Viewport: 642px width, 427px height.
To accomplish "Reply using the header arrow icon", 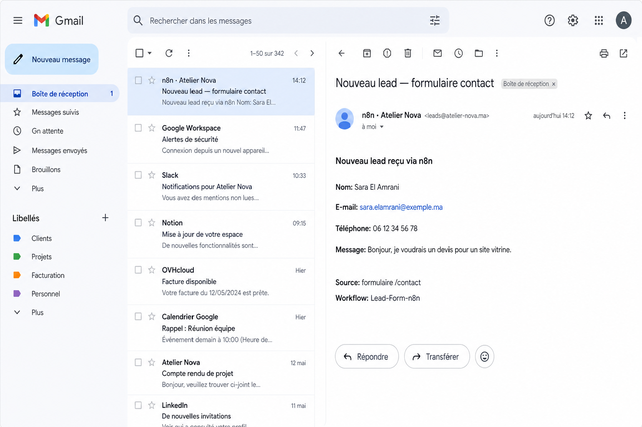I will pyautogui.click(x=606, y=116).
